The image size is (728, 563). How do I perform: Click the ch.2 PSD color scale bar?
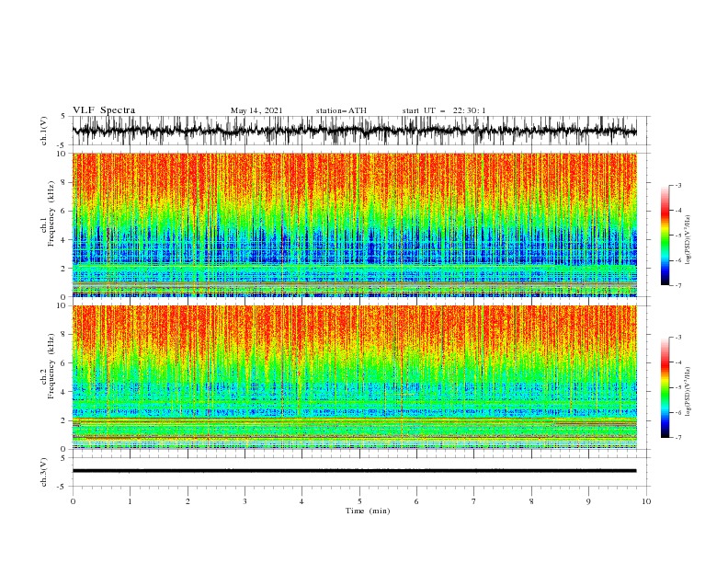(665, 387)
